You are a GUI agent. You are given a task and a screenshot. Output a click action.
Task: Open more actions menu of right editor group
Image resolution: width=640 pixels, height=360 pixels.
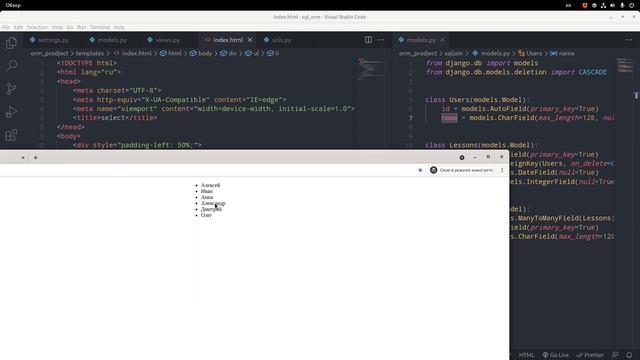click(629, 40)
